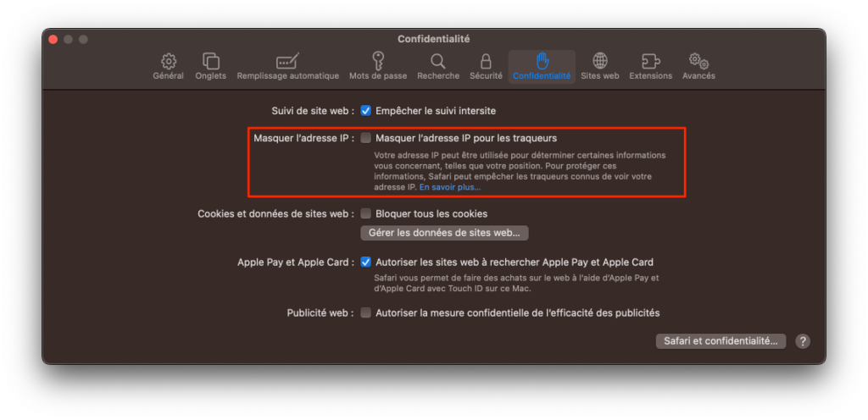Screen dimensions: 868x420
Task: Open the Sécurité padlock tab
Action: (x=486, y=67)
